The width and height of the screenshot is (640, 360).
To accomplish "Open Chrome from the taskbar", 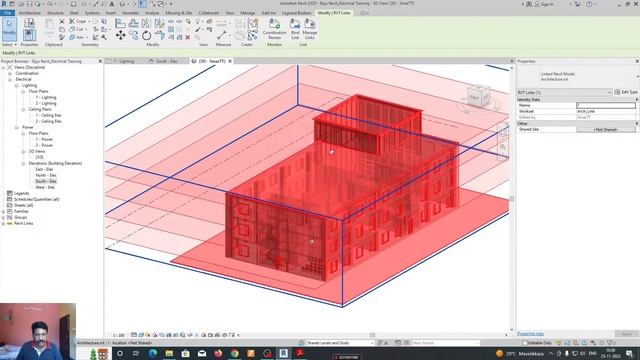I will coord(234,353).
